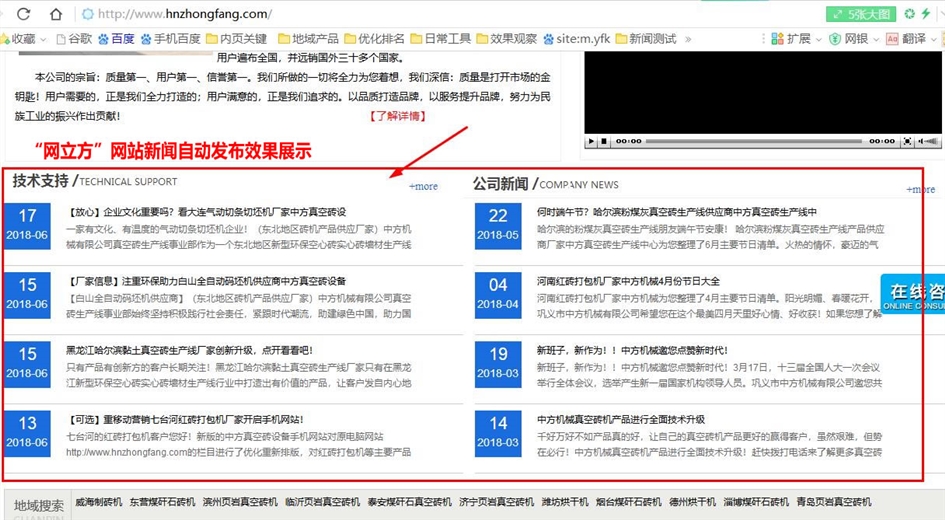Click the green 5张大图 button

[x=861, y=14]
